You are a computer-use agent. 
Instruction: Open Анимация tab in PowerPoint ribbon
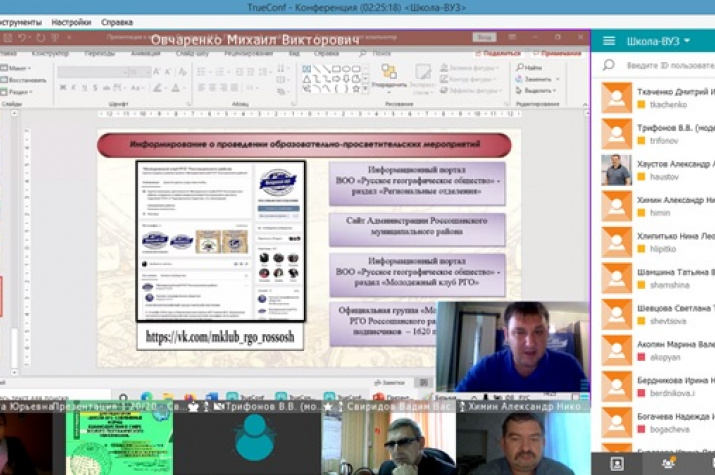pyautogui.click(x=145, y=53)
